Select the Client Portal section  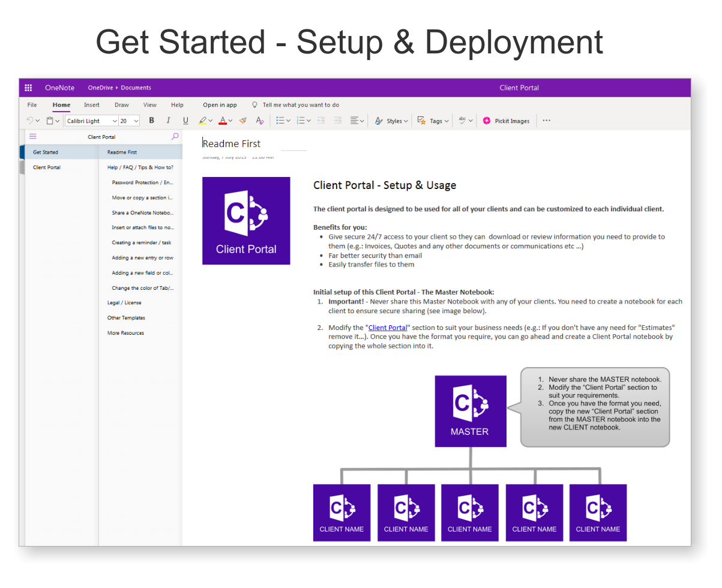click(x=61, y=167)
